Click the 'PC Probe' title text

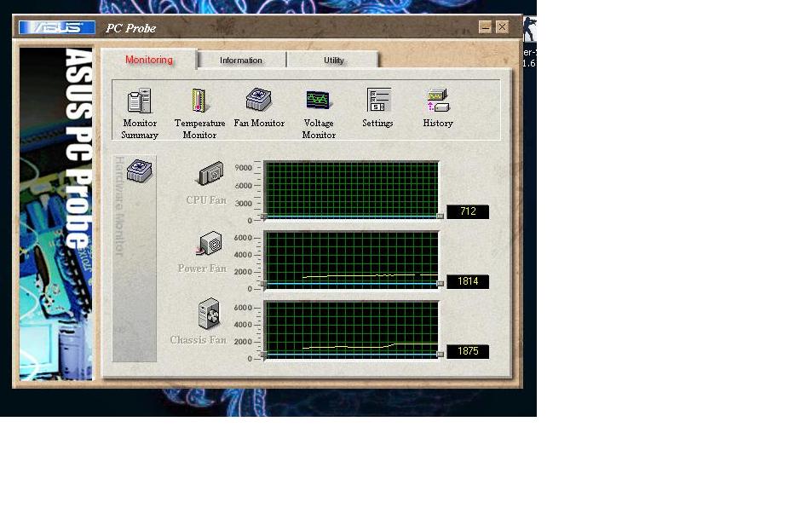(130, 28)
